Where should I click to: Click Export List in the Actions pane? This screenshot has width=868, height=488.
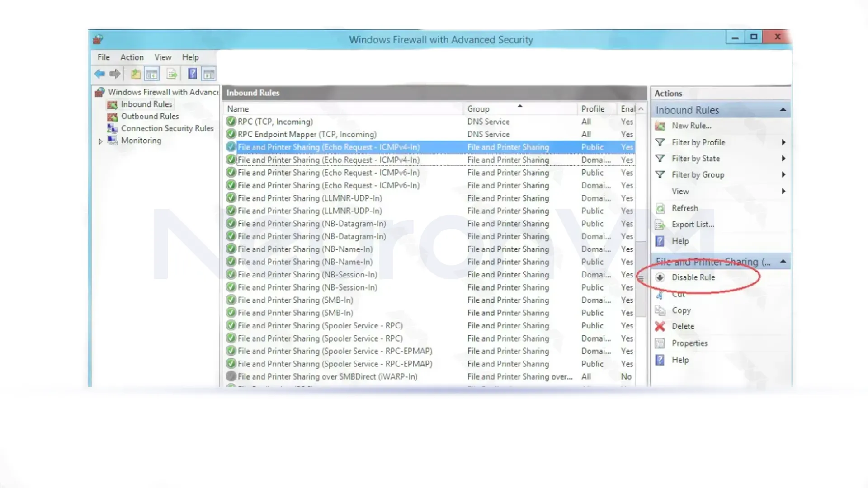click(693, 225)
